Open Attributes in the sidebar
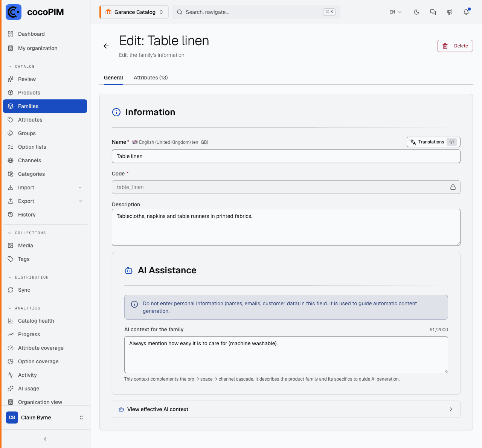Viewport: 482px width, 448px height. point(45,120)
